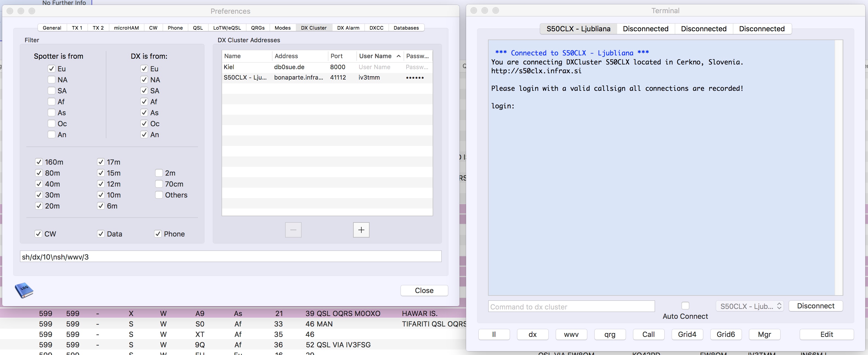
Task: Click the Call command button
Action: point(648,334)
